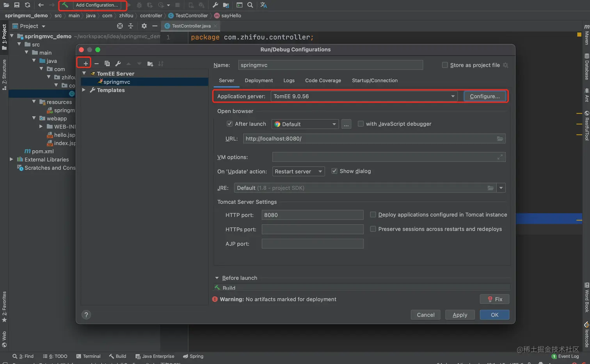Open Project panel gear settings

pyautogui.click(x=144, y=26)
